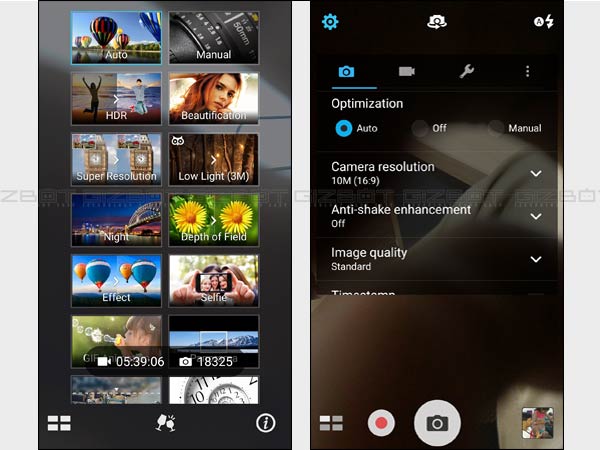Open mode grid icon in right panel
Image resolution: width=600 pixels, height=450 pixels.
click(331, 423)
